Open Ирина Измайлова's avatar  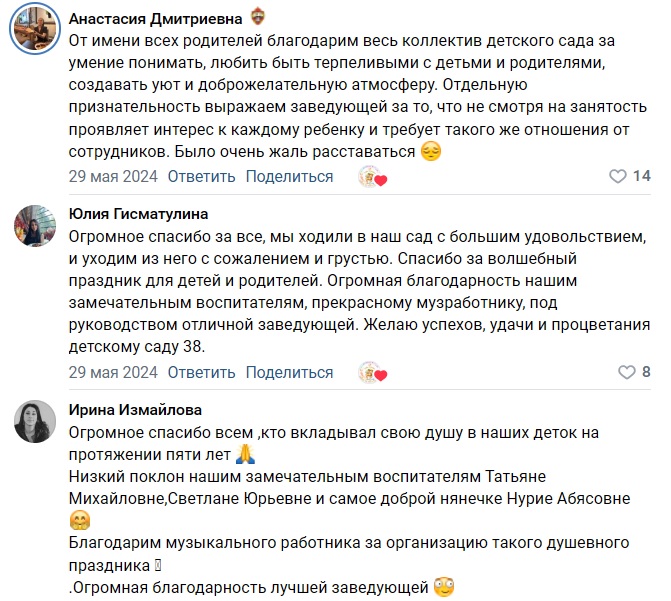tap(34, 421)
